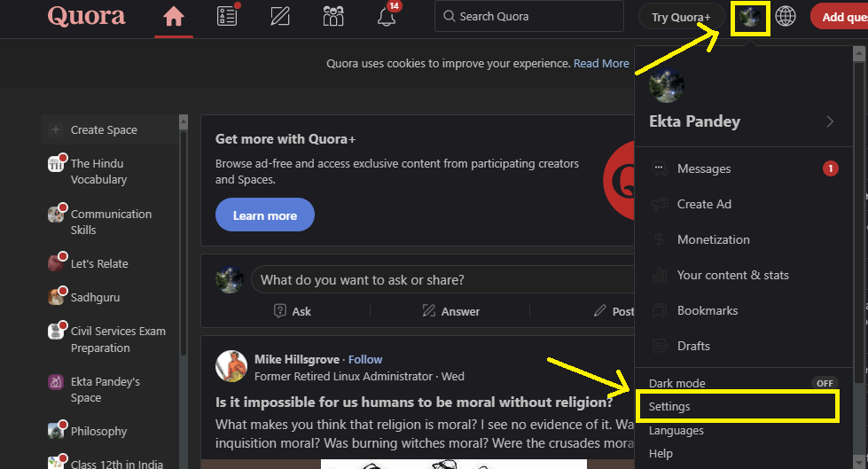
Task: Click the Search Quora field
Action: pyautogui.click(x=532, y=17)
